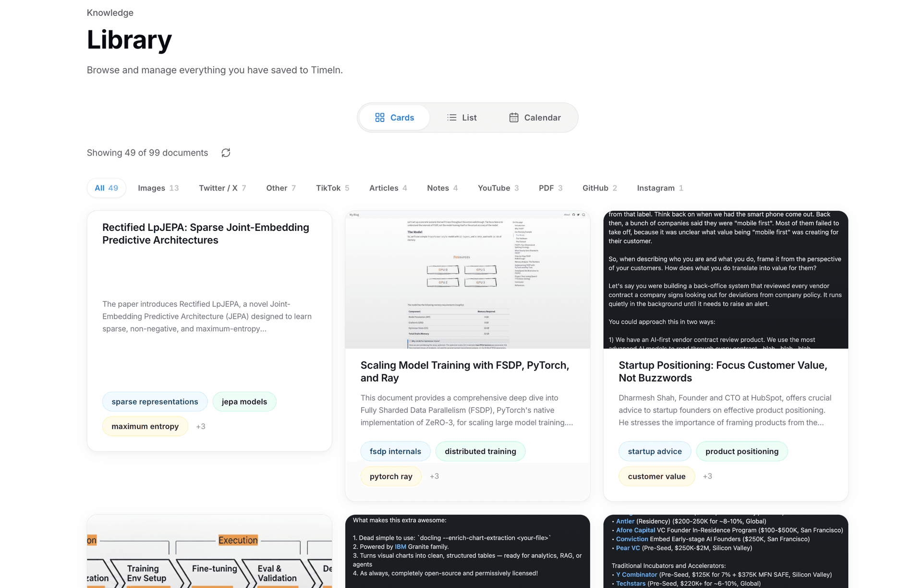The height and width of the screenshot is (588, 922).
Task: Click the FSDP document summary text
Action: click(467, 410)
